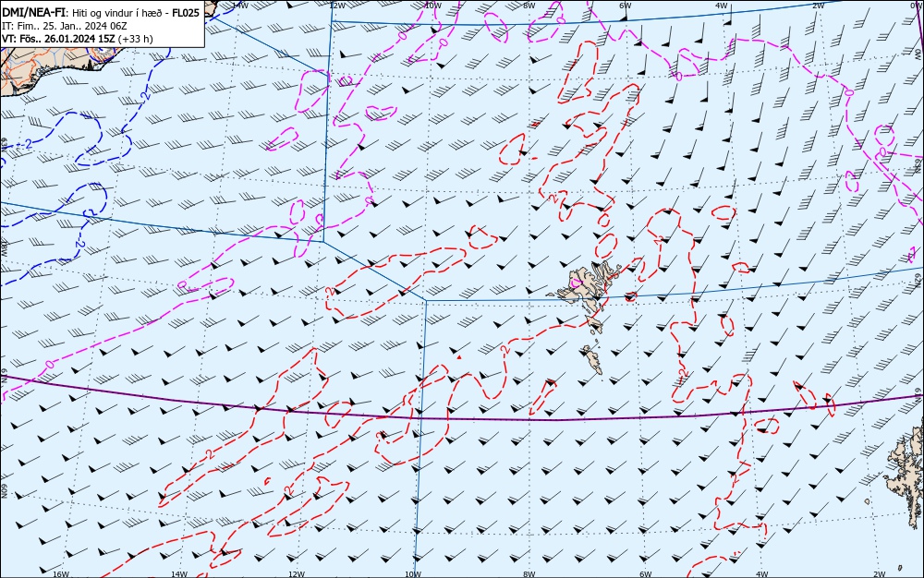Click the '10W' longitude label on top edge
This screenshot has height=578, width=924.
coord(433,6)
